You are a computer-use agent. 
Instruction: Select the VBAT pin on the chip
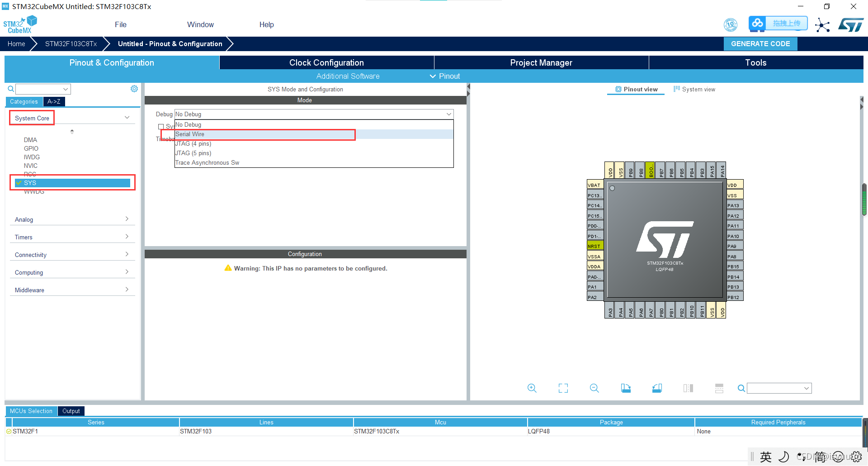pos(595,185)
